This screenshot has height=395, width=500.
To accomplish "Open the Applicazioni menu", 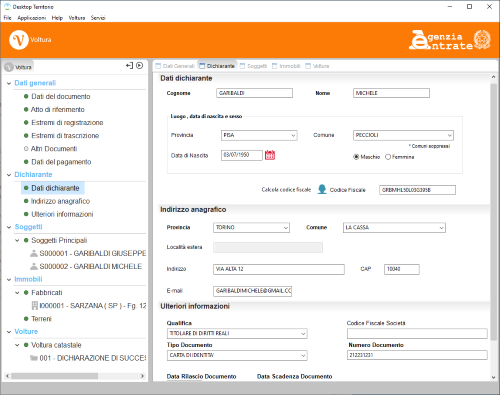I will [x=32, y=18].
